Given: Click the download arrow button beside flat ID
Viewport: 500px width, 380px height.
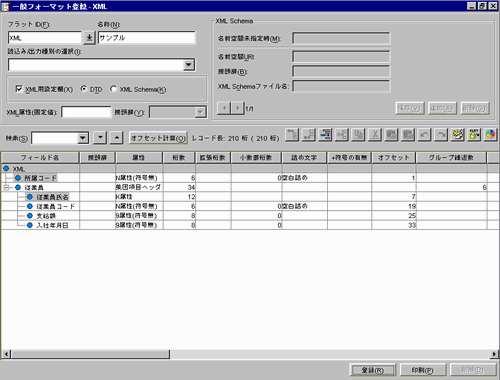Looking at the screenshot, I should [89, 38].
